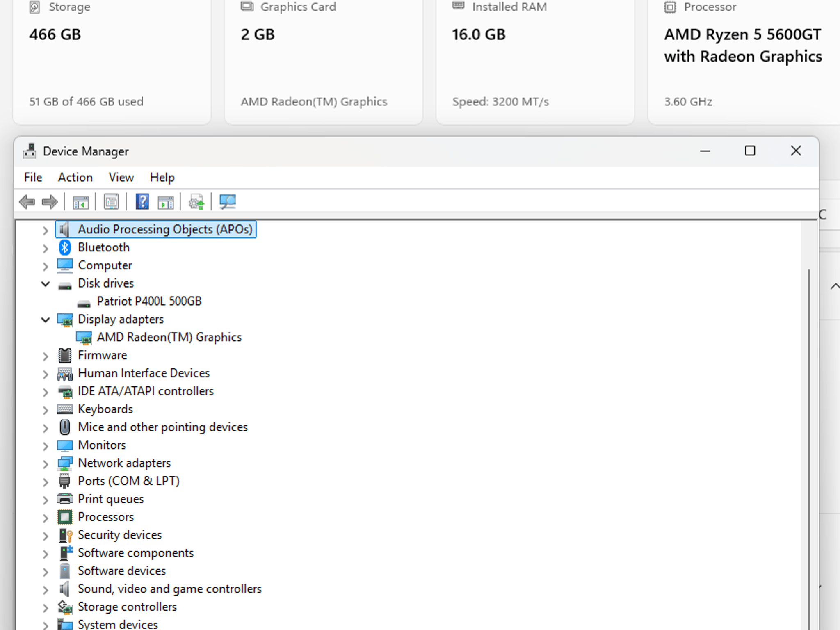Screen dimensions: 840x630
Task: Click '51 GB of 466 GB used' text
Action: pyautogui.click(x=86, y=101)
